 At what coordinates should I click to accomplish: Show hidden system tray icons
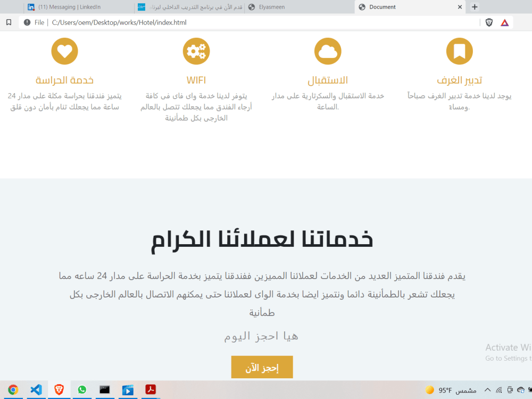point(487,390)
